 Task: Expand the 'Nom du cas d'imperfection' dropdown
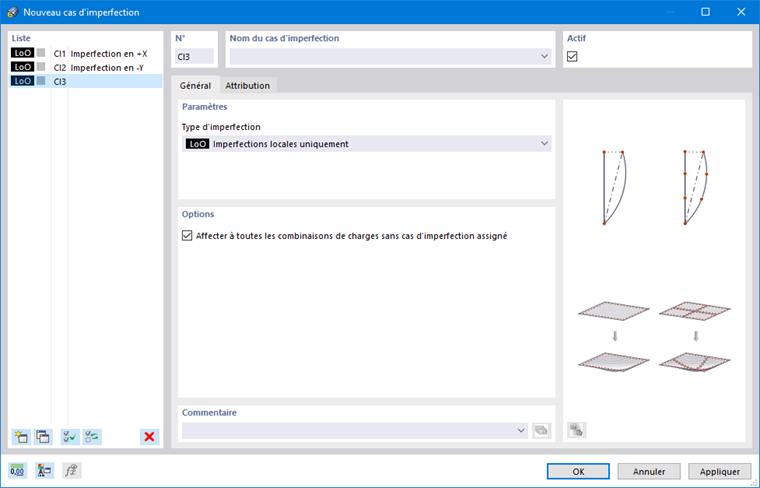pos(544,57)
